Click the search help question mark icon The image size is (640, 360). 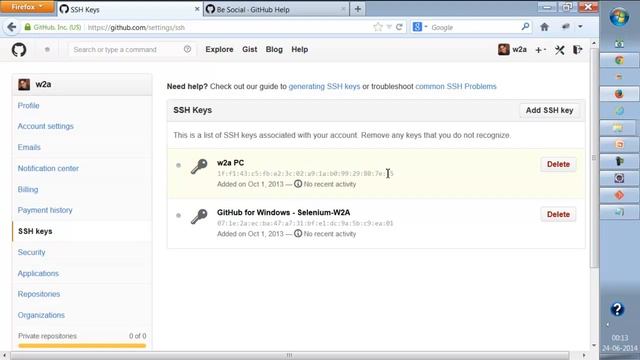[187, 49]
